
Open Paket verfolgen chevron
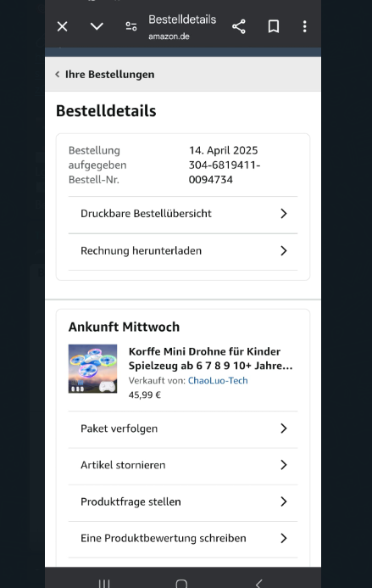(x=284, y=428)
